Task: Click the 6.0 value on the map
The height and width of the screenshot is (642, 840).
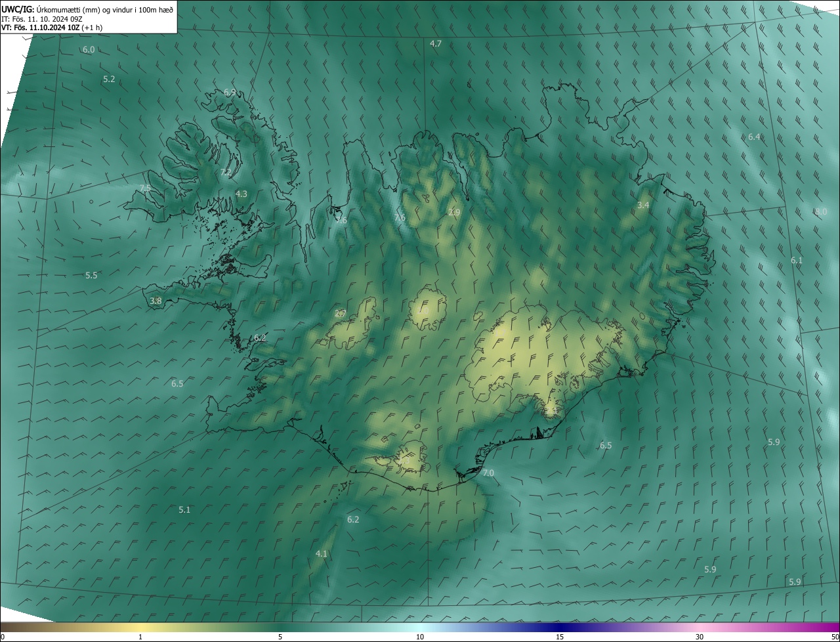Action: (89, 50)
